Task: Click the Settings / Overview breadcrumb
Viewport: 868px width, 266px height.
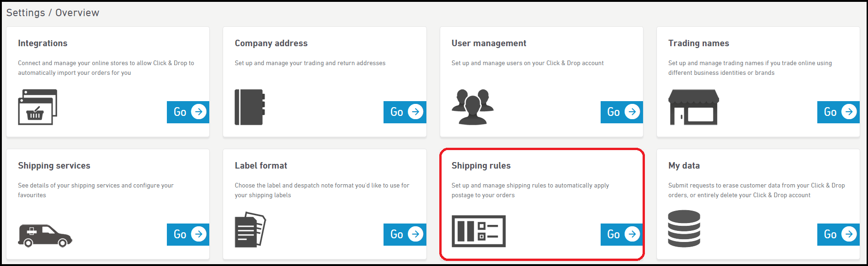Action: pos(53,12)
